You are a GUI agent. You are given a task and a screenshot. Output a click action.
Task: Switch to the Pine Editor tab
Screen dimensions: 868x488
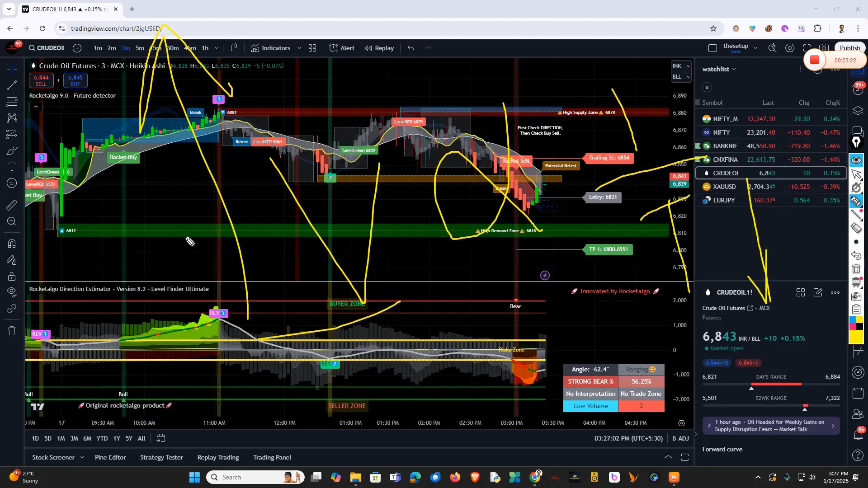coord(110,457)
